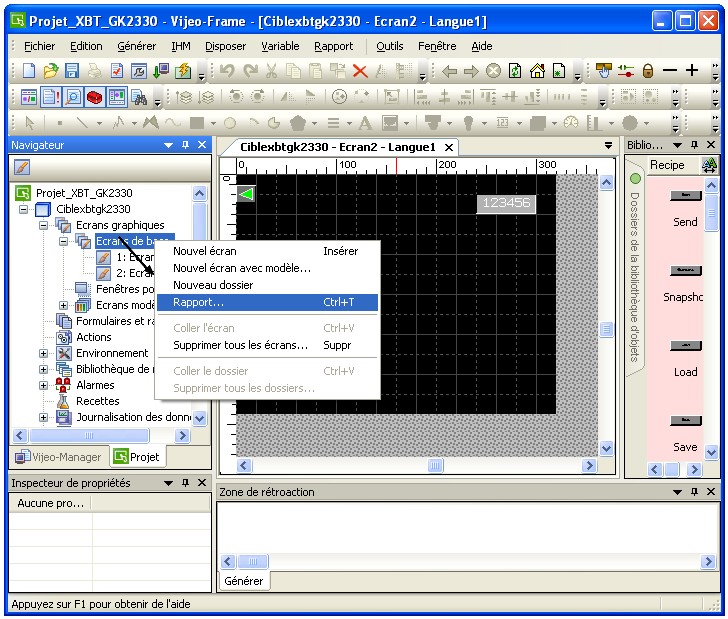Viewport: 728px width, 619px height.
Task: Click the build wrench window toolbar icon
Action: 139,71
